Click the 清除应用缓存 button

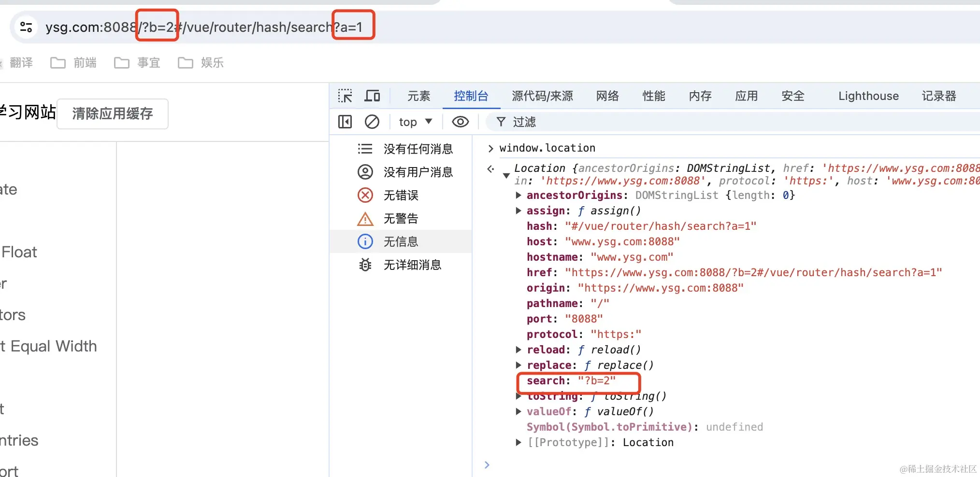[113, 114]
